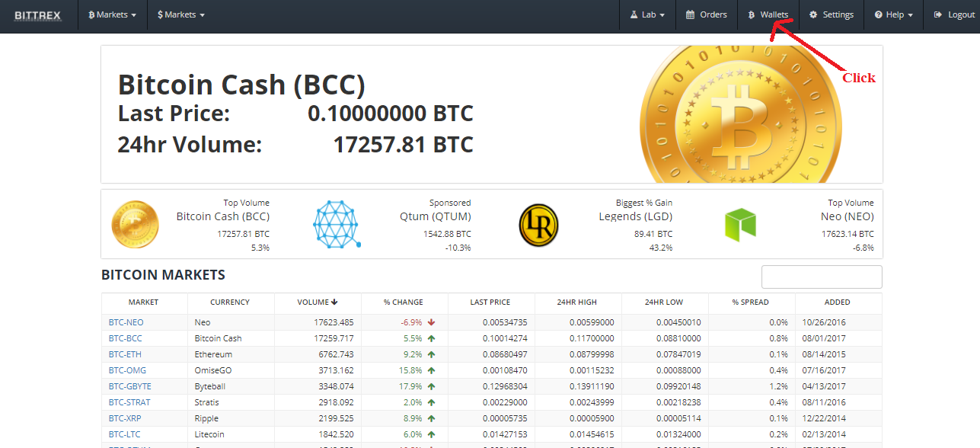Screen dimensions: 980x448
Task: Open the Wallets page
Action: (x=768, y=15)
